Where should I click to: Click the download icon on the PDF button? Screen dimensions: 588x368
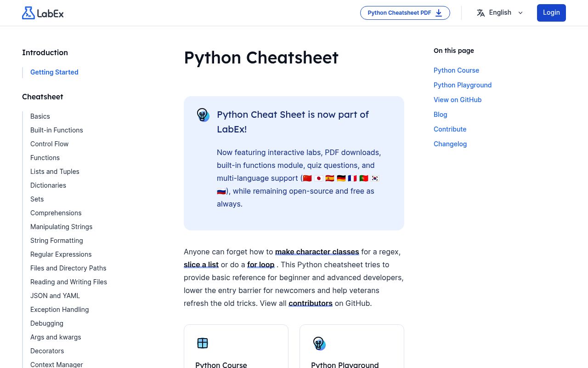coord(439,13)
